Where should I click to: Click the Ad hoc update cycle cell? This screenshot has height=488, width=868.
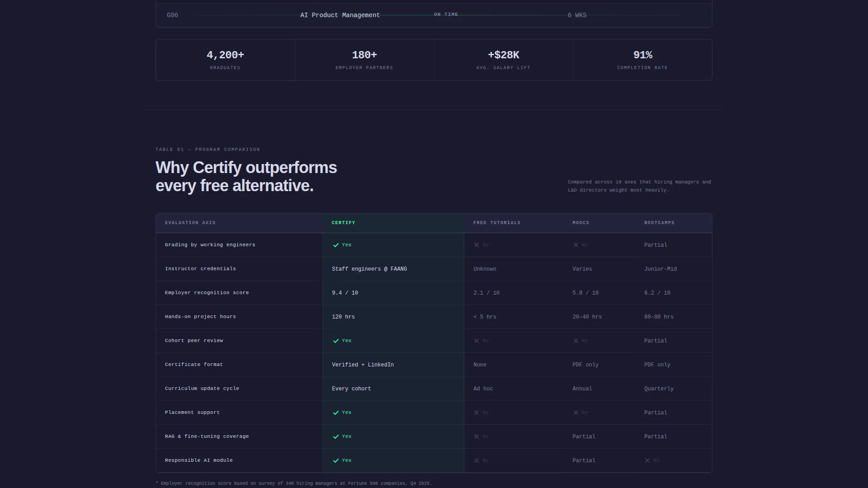tap(483, 389)
